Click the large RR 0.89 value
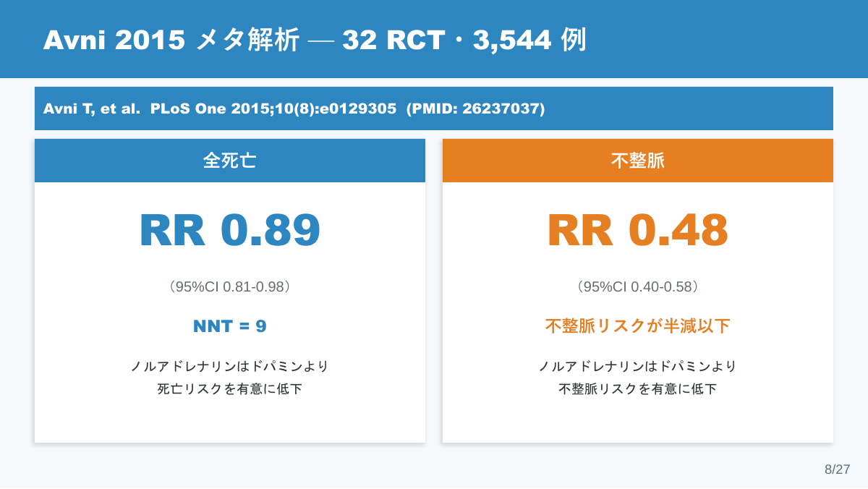This screenshot has height=489, width=868. click(x=230, y=230)
